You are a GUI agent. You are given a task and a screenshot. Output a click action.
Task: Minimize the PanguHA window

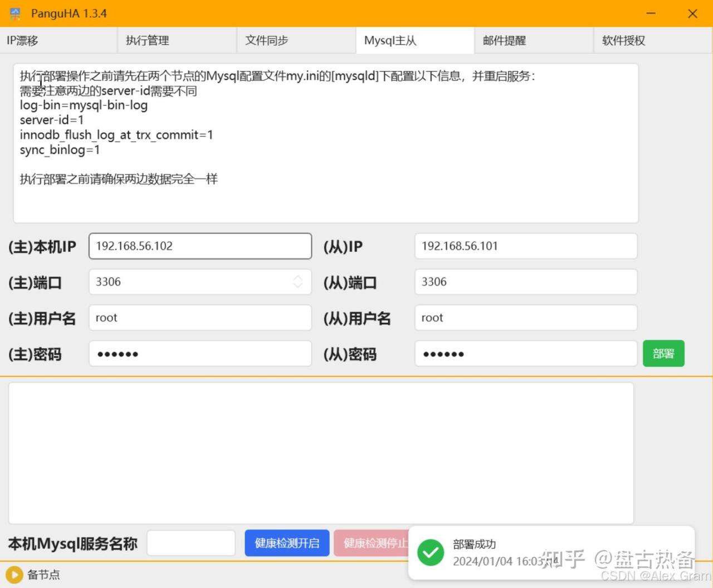click(651, 13)
